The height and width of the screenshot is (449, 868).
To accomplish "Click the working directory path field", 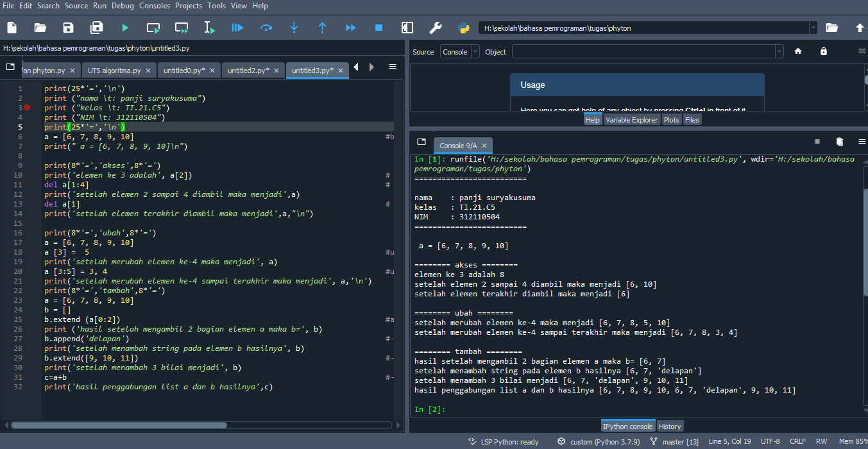I will (643, 28).
